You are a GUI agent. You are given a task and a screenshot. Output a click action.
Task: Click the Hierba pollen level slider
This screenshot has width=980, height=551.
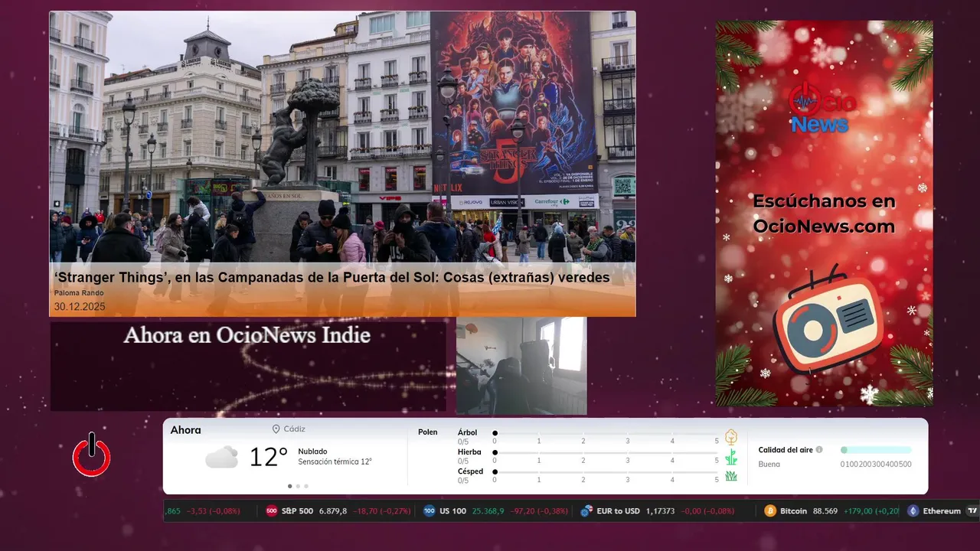(x=606, y=452)
